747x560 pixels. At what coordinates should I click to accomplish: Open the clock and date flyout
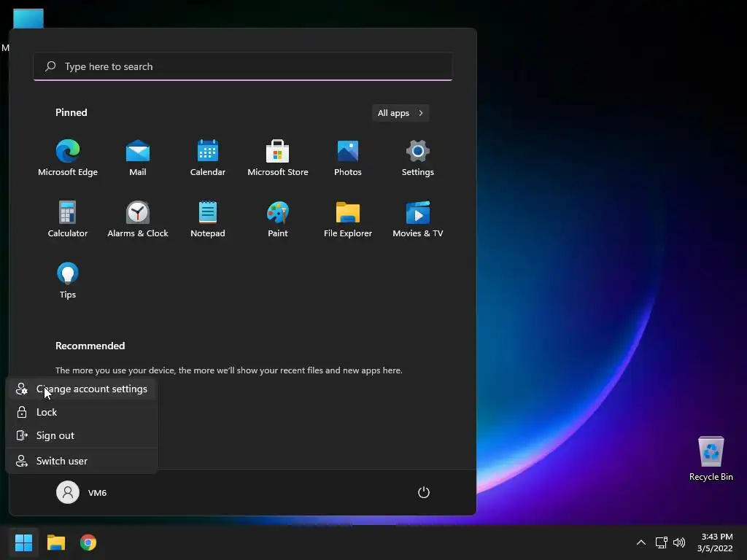715,542
